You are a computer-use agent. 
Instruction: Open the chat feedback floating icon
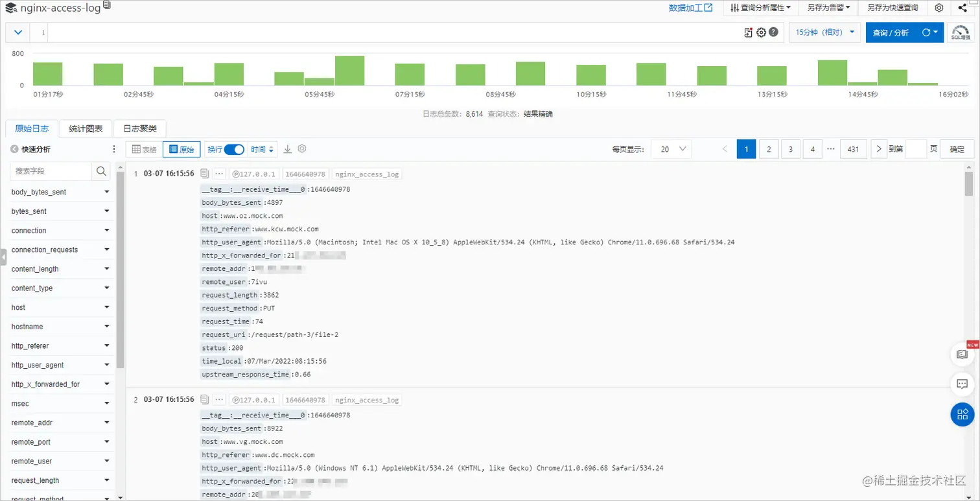pos(962,384)
